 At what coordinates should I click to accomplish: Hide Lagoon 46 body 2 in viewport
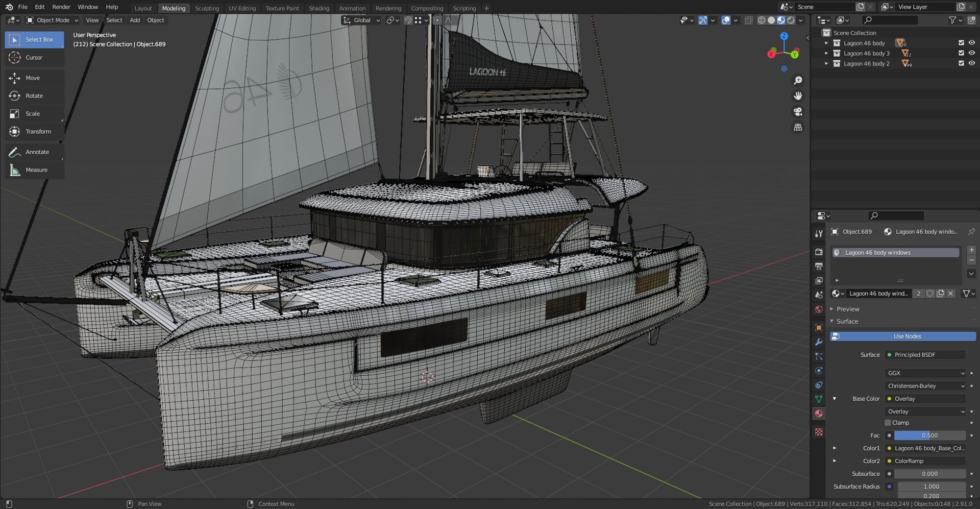pos(971,63)
